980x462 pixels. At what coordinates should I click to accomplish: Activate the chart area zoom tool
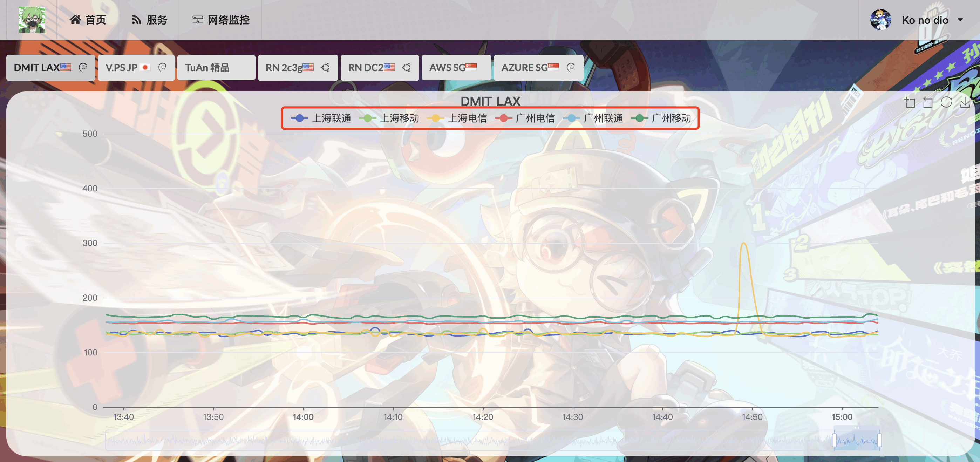coord(910,102)
